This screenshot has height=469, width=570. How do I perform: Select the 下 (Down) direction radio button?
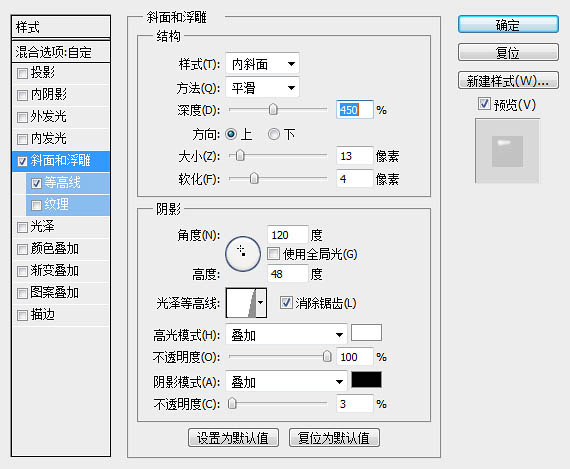tap(274, 135)
